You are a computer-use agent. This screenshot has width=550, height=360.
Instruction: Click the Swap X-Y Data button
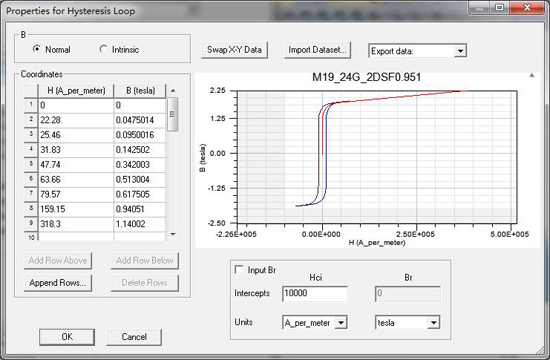[234, 50]
